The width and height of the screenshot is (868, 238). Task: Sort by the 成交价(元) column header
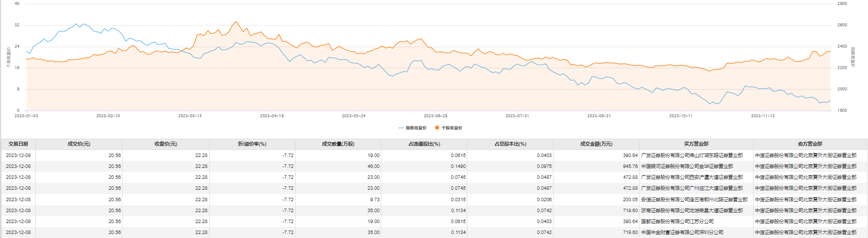79,144
